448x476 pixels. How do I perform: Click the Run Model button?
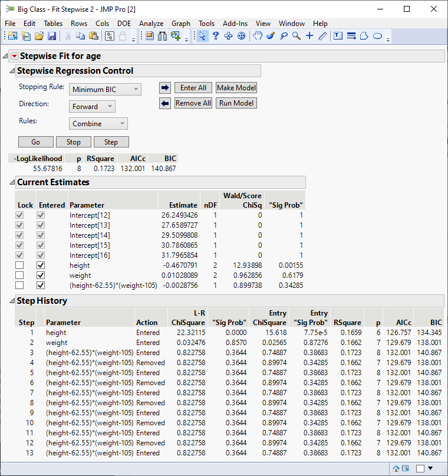tap(236, 103)
